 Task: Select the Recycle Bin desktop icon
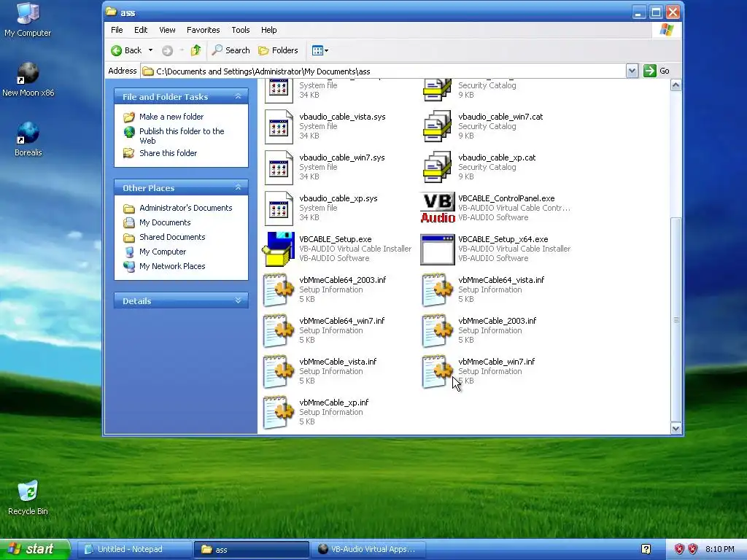click(28, 497)
